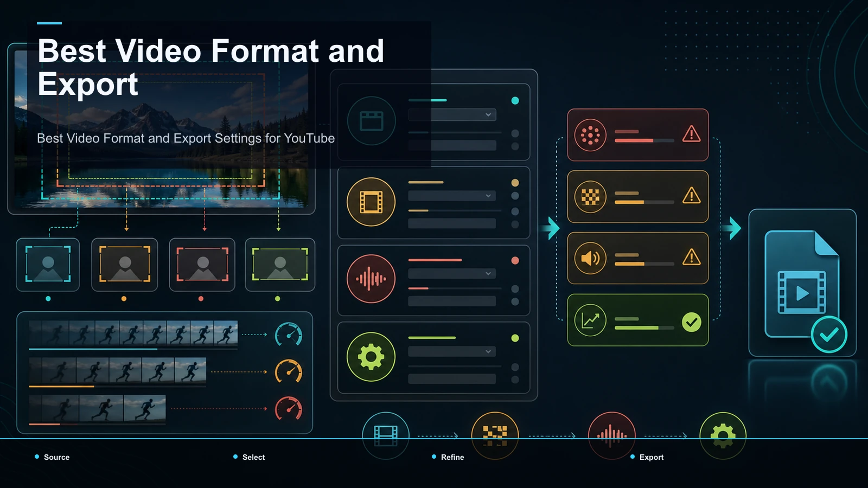Click the bottom row green gear circle icon
Screen dimensions: 868x488
[x=723, y=435]
